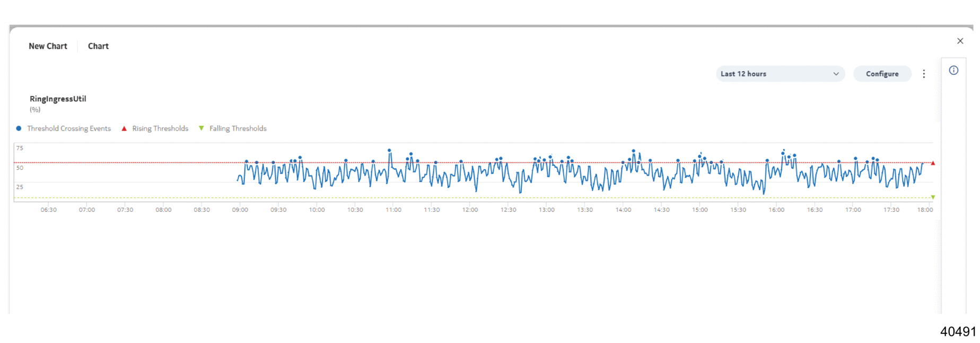Click the crossing event peak dot just after 14:00

(633, 151)
